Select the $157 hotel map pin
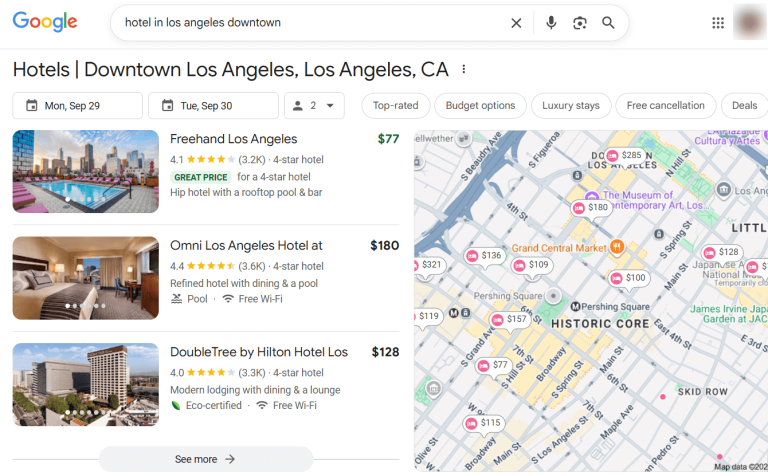The image size is (768, 476). click(x=509, y=319)
